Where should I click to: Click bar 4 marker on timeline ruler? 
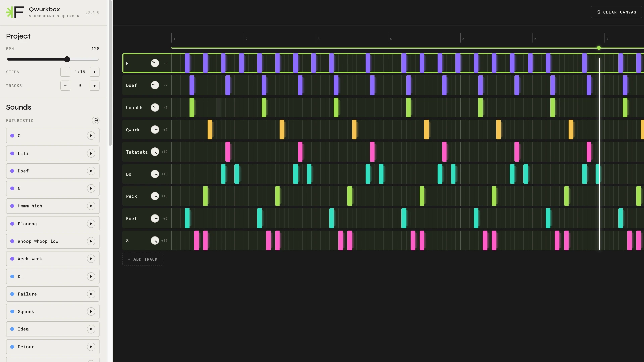pos(390,38)
